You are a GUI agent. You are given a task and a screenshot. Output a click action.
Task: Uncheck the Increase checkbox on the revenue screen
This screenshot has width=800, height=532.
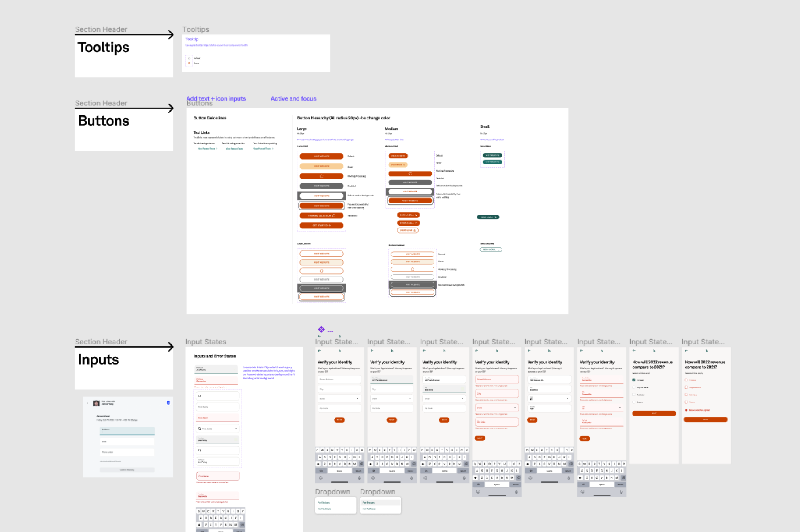tap(634, 380)
